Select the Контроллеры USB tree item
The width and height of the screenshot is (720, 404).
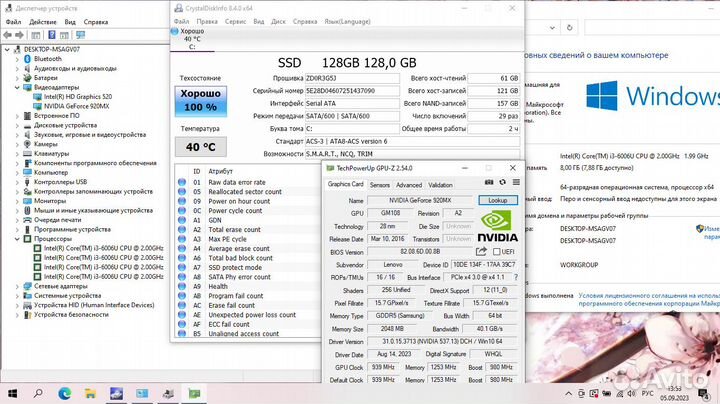(x=60, y=182)
